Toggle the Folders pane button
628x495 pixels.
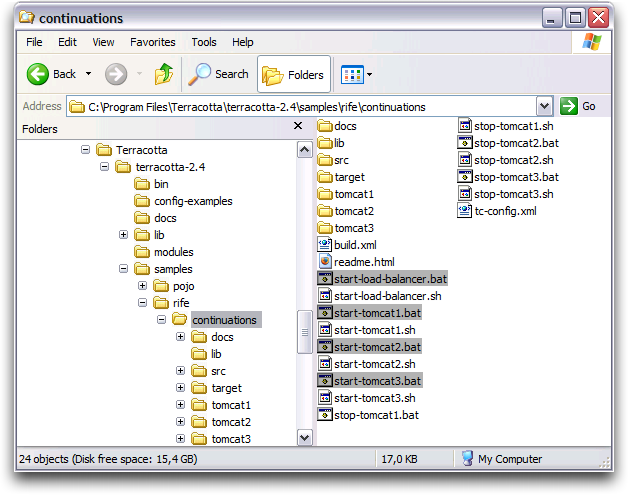click(294, 74)
